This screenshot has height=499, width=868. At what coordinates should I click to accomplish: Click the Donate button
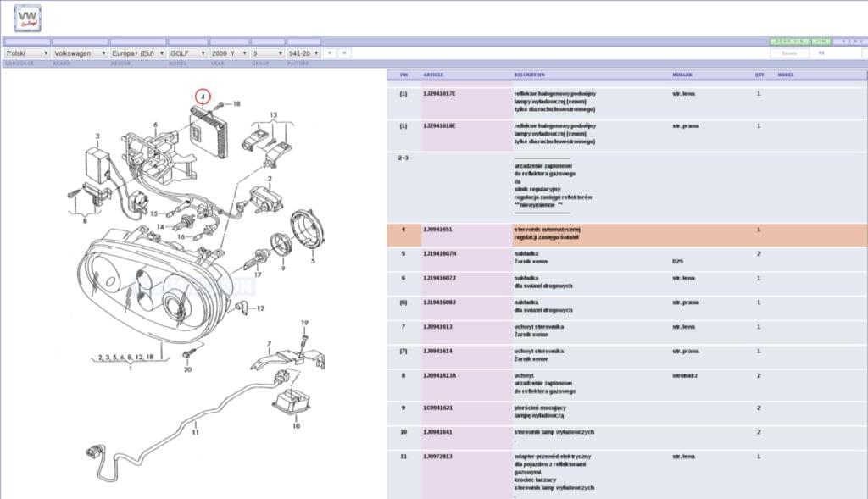pos(789,53)
